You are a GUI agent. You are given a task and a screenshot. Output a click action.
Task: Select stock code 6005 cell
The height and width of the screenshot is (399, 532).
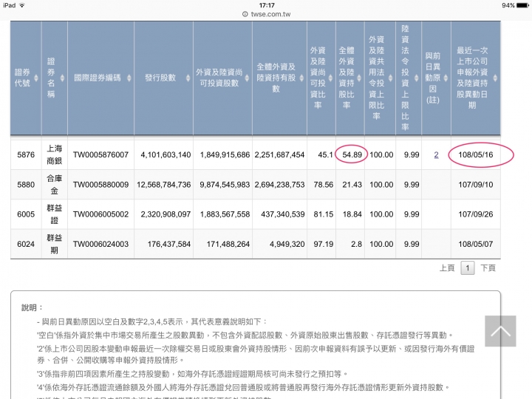[x=26, y=214]
